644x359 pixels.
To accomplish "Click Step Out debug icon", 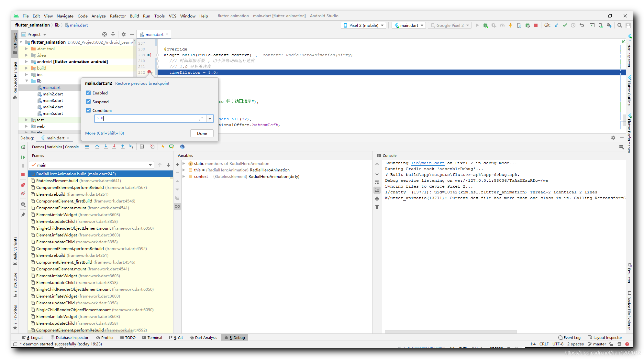I will 123,147.
